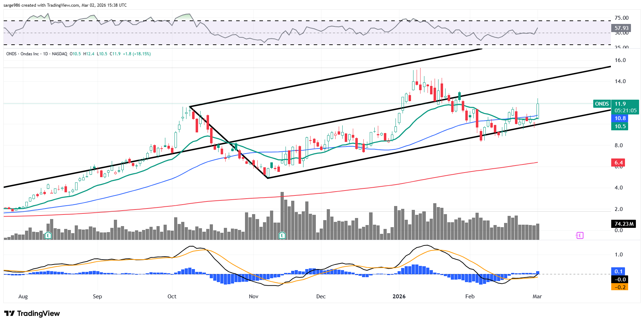Click the Oct label on the time axis
644x324 pixels.
tap(172, 297)
